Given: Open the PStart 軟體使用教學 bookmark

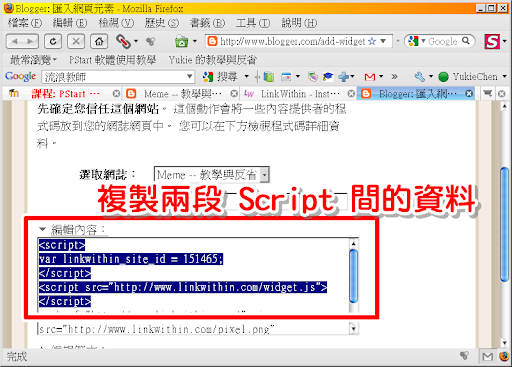Looking at the screenshot, I should click(x=112, y=60).
